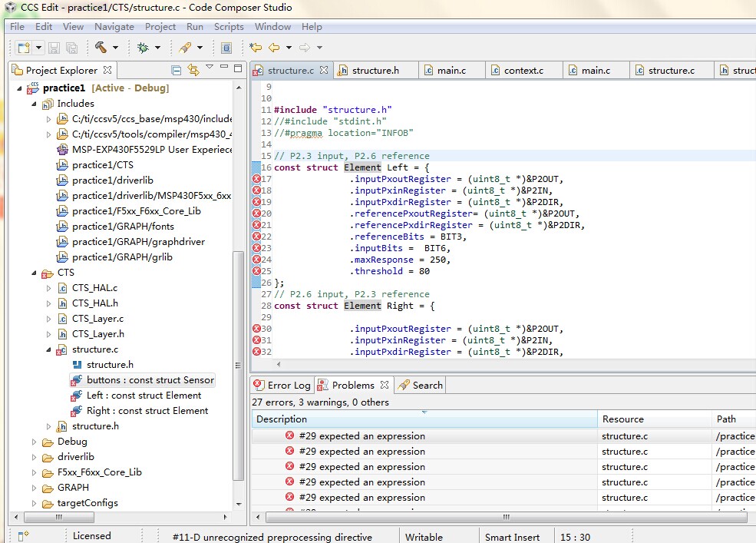Click the flashlight Search toolbar icon

click(185, 48)
